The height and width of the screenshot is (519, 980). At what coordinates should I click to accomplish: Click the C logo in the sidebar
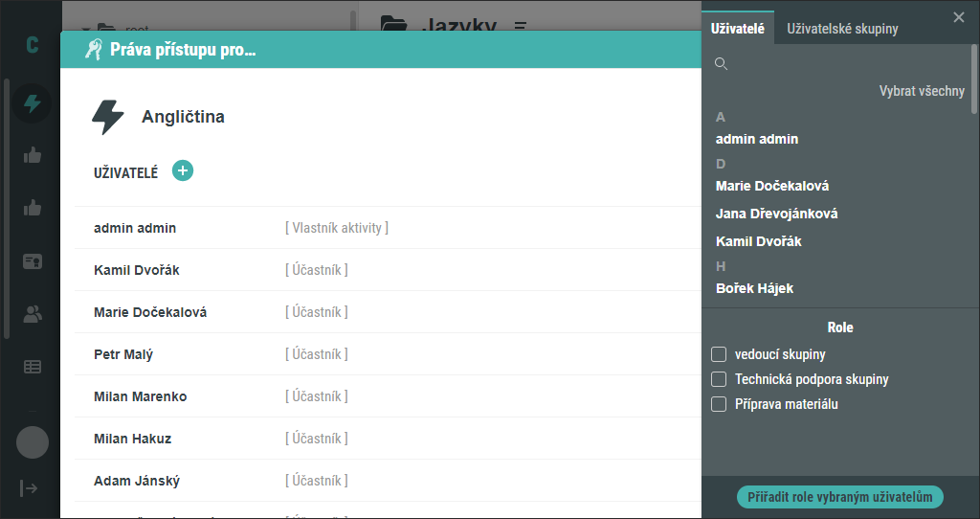pyautogui.click(x=32, y=45)
